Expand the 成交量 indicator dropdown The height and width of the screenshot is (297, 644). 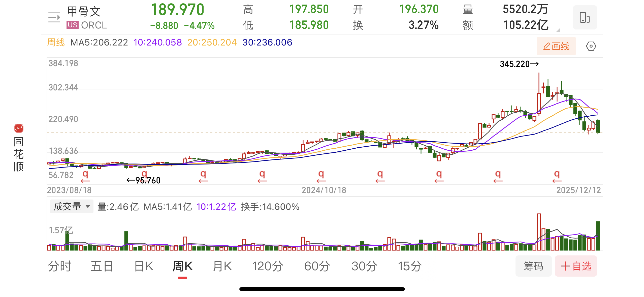pyautogui.click(x=72, y=207)
